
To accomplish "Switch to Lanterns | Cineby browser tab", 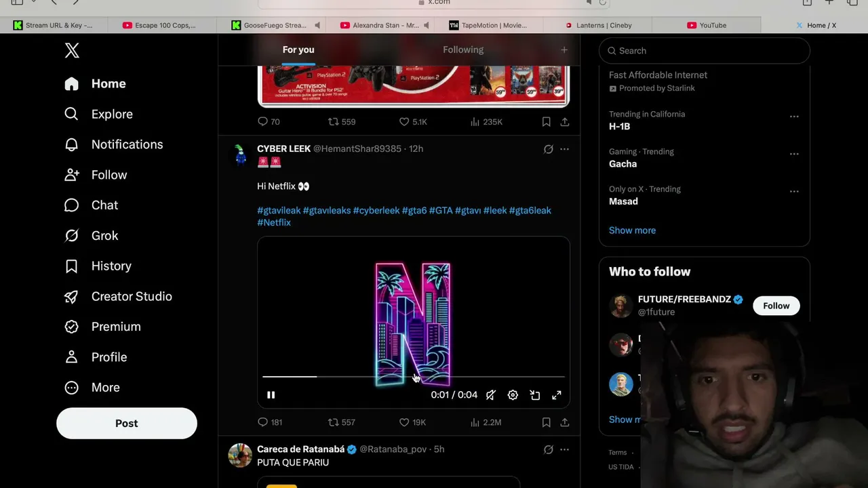I will pyautogui.click(x=598, y=25).
